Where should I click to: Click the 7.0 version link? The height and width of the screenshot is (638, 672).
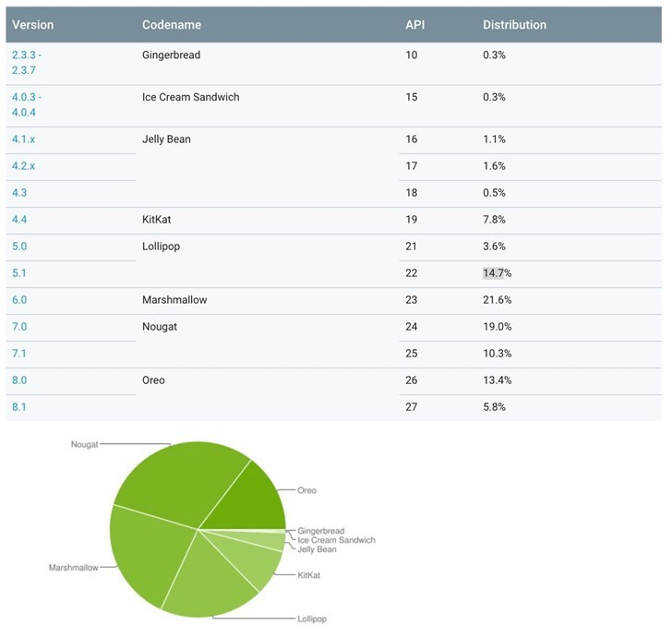click(x=18, y=327)
